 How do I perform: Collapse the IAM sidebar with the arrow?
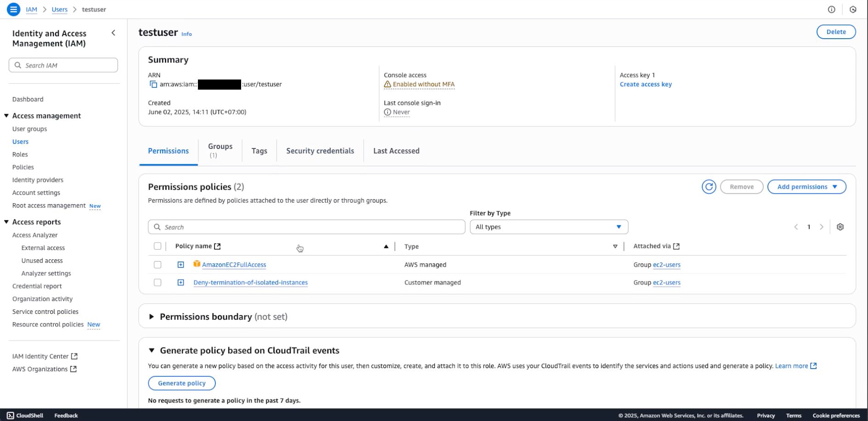(113, 33)
